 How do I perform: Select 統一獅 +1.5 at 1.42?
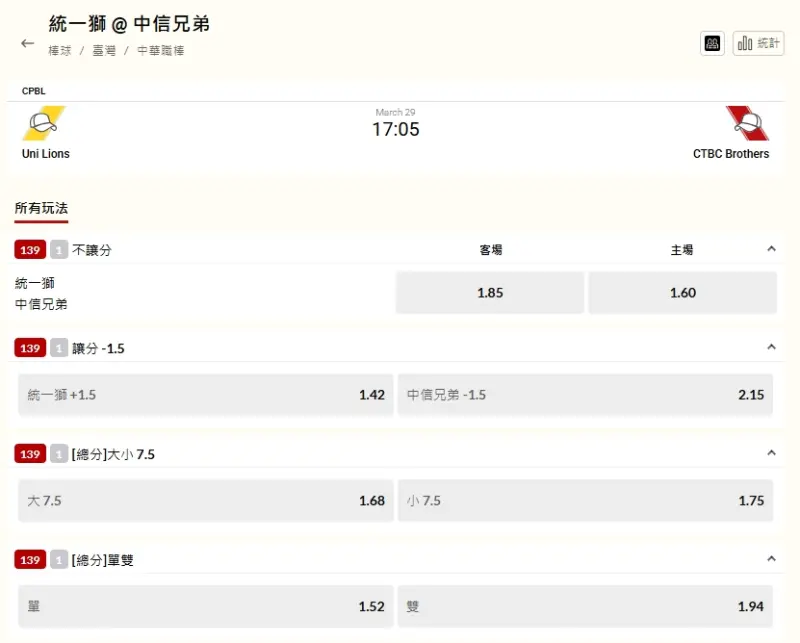[x=206, y=395]
